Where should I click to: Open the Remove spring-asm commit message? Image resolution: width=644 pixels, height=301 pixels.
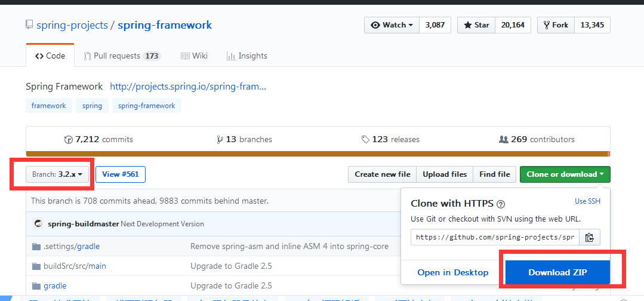coord(289,246)
